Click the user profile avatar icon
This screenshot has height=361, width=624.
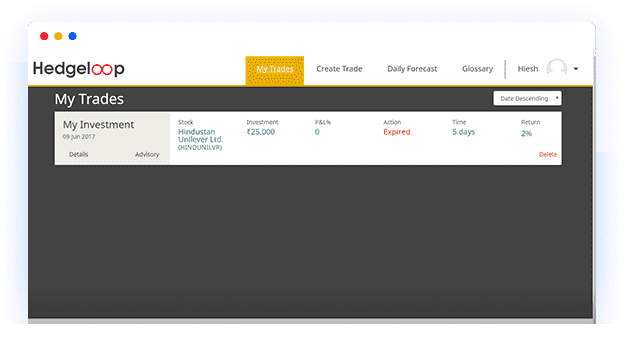pyautogui.click(x=556, y=67)
